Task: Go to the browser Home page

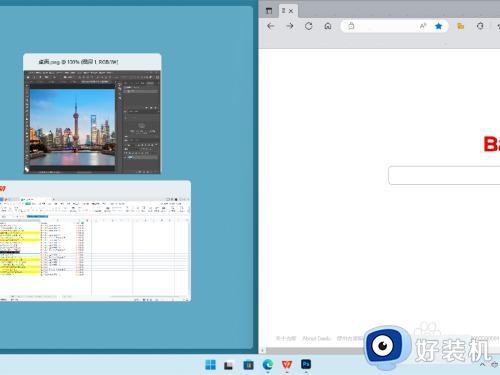Action: pos(328,26)
